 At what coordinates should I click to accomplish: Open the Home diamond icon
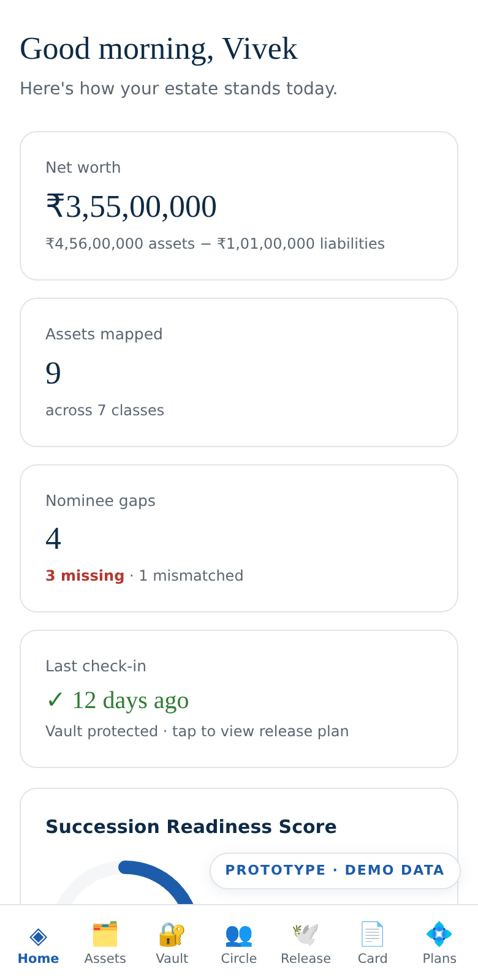pos(38,935)
